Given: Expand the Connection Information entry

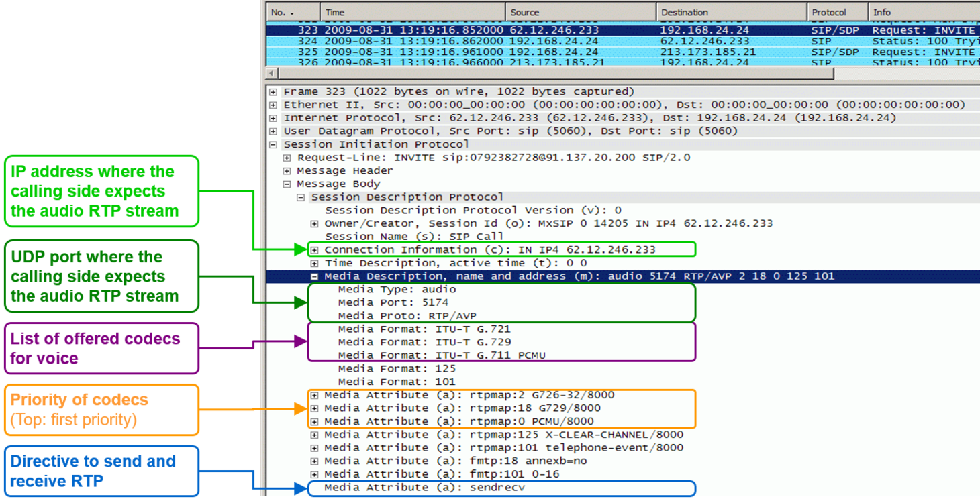Looking at the screenshot, I should click(x=314, y=249).
